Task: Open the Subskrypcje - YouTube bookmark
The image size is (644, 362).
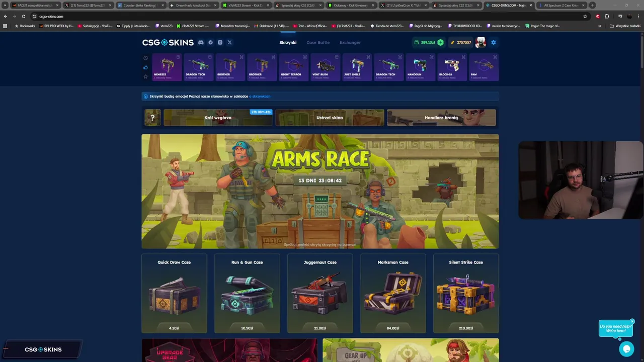Action: tap(95, 26)
